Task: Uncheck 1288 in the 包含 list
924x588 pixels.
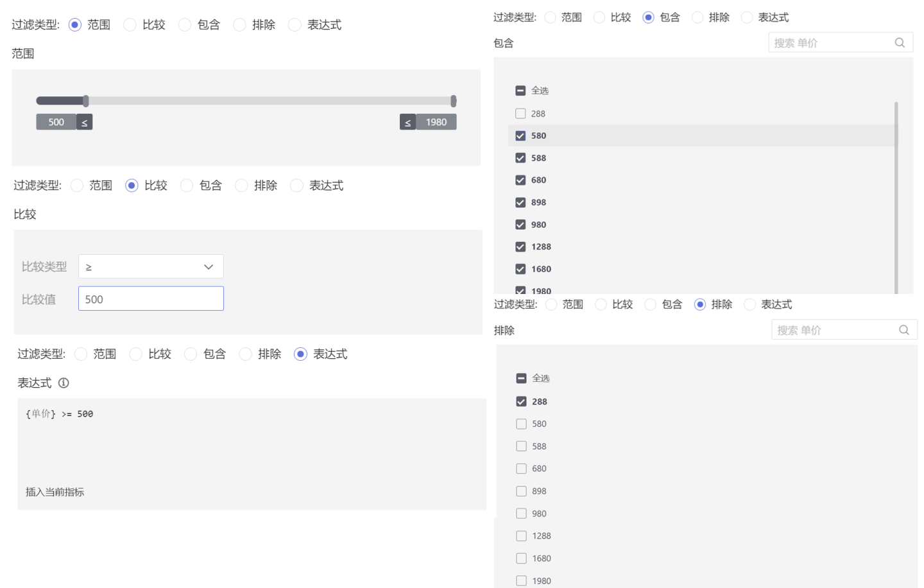Action: point(520,246)
